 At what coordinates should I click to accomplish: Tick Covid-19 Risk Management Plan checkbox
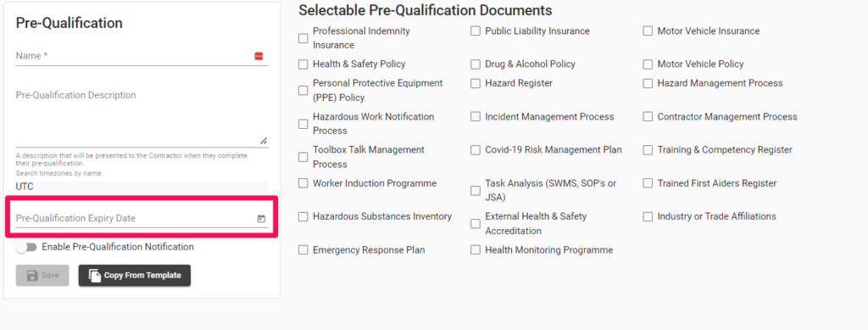[x=475, y=150]
